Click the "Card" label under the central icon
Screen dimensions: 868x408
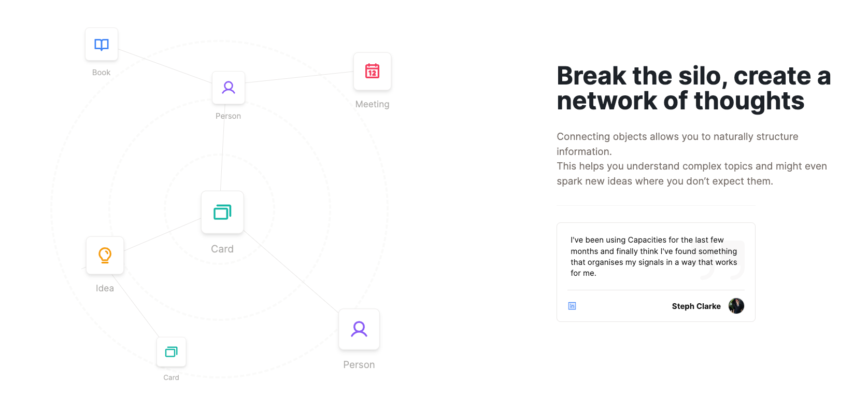pyautogui.click(x=222, y=249)
